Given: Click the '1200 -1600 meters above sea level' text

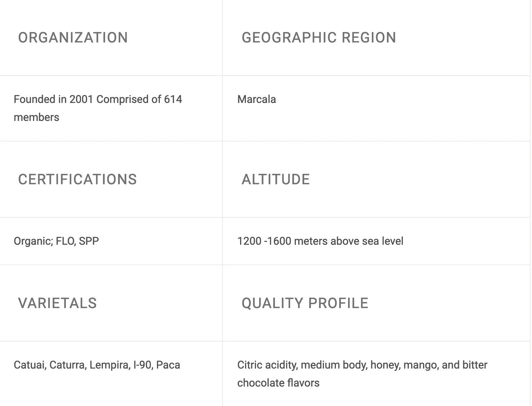Looking at the screenshot, I should tap(320, 241).
